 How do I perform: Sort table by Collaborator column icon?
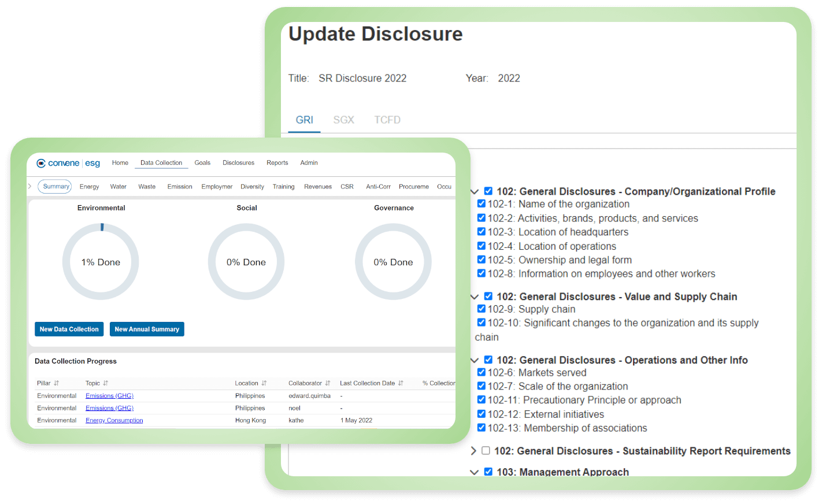tap(328, 383)
